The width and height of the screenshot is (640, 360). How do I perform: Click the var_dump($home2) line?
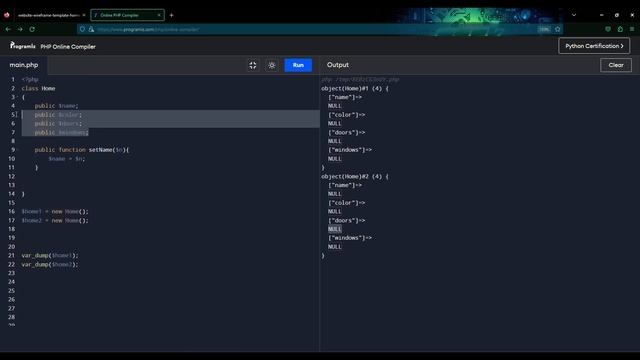pyautogui.click(x=50, y=264)
